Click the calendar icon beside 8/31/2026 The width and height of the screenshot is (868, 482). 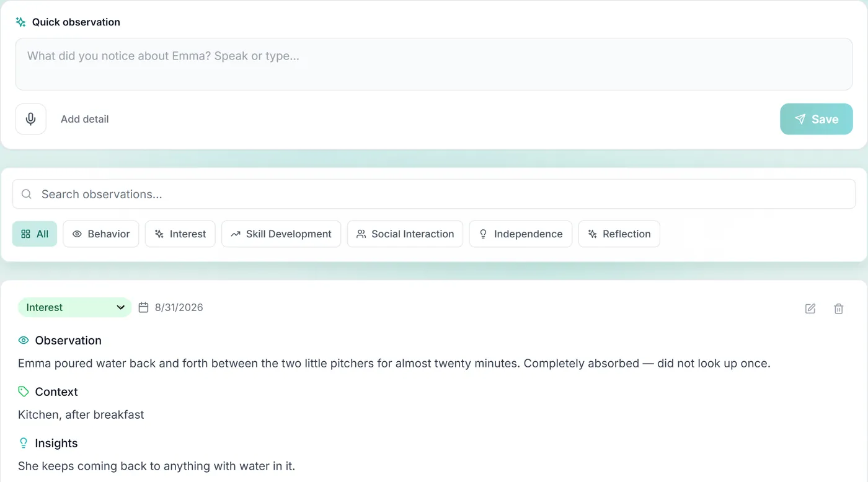pyautogui.click(x=143, y=307)
